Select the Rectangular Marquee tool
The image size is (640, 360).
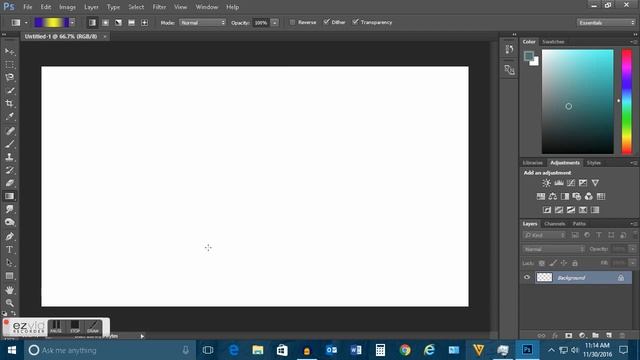pos(9,64)
